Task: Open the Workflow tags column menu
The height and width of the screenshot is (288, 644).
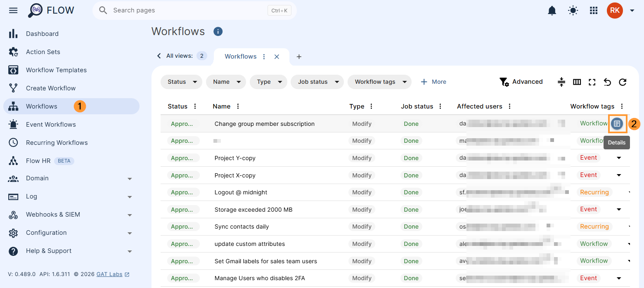Action: coord(622,106)
